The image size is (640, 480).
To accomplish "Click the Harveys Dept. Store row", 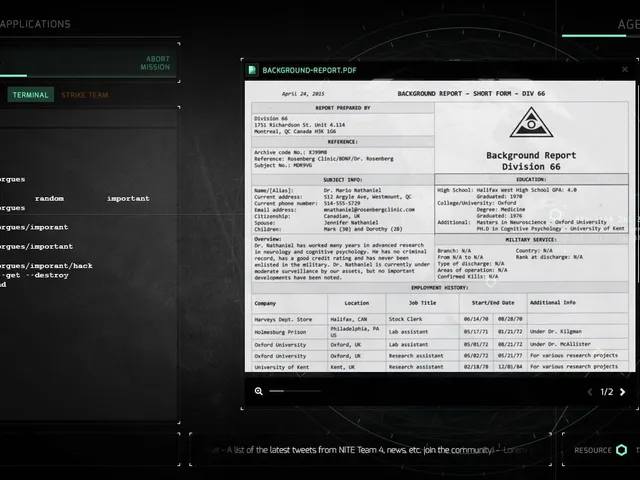I will [x=440, y=319].
